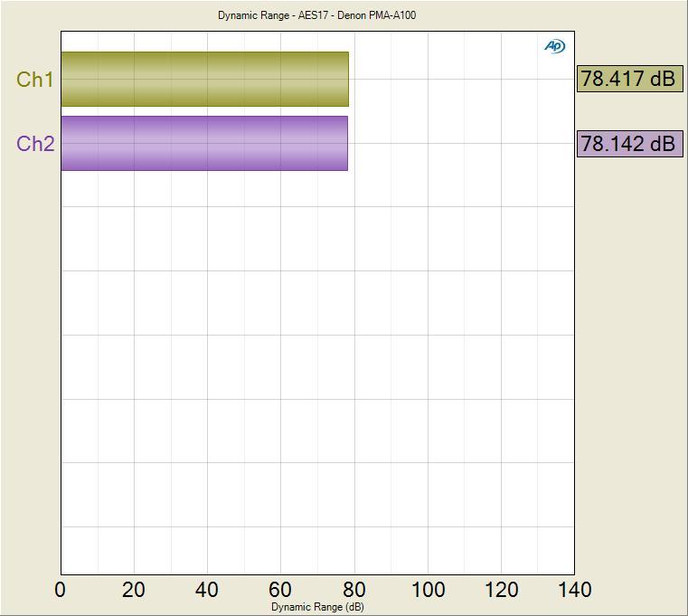
Task: Click the empty plot area right of the Ch1 bar
Action: click(x=461, y=80)
